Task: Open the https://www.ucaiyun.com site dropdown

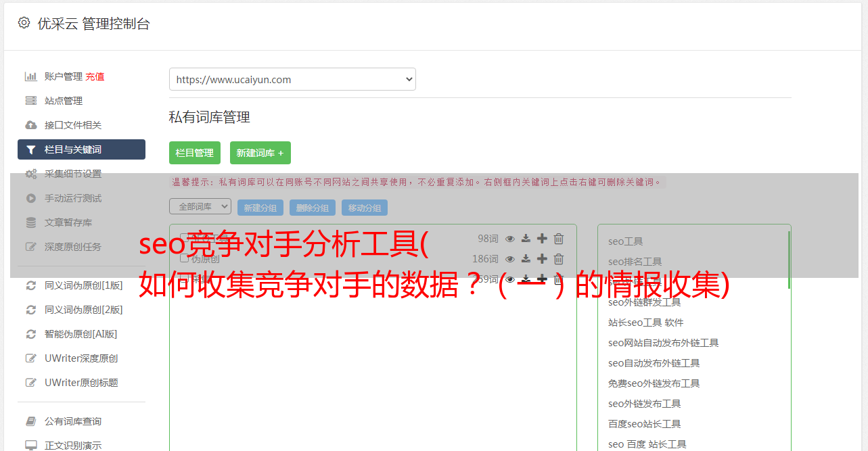Action: coord(292,79)
